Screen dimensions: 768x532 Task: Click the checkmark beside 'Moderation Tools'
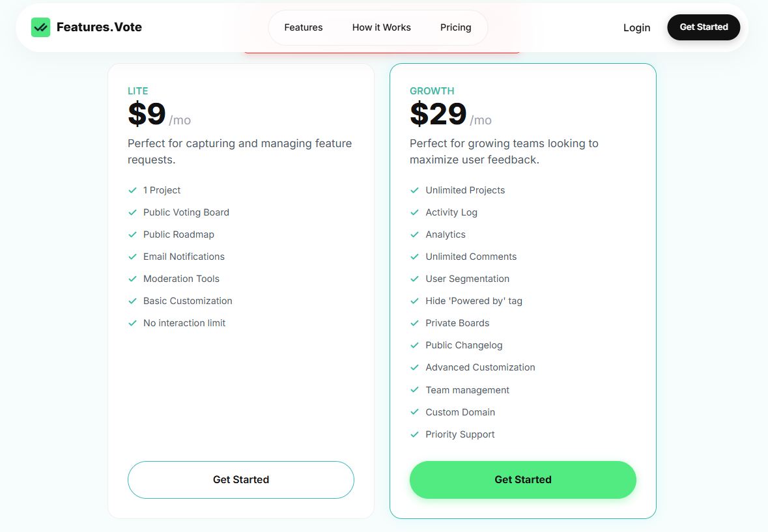point(132,279)
